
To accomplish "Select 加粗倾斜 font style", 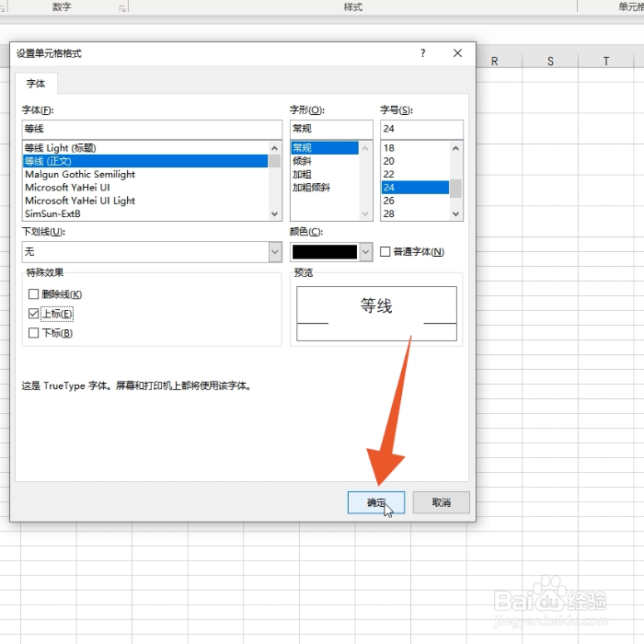I will point(325,188).
